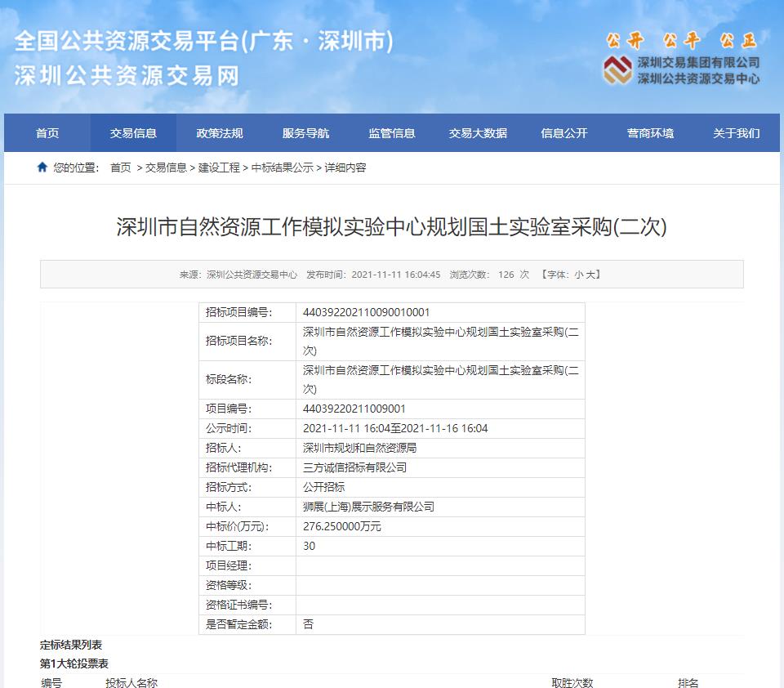
Task: Click the 编号 column header
Action: coord(51,682)
